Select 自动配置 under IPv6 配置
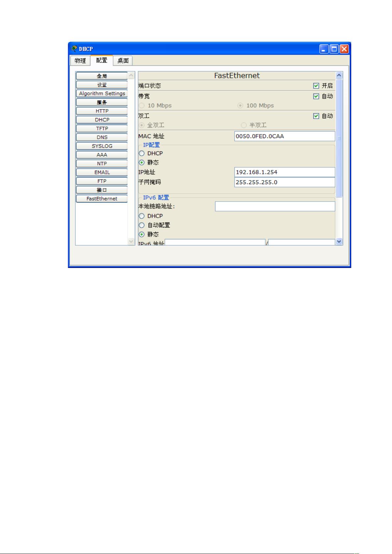392x554 pixels. [142, 225]
